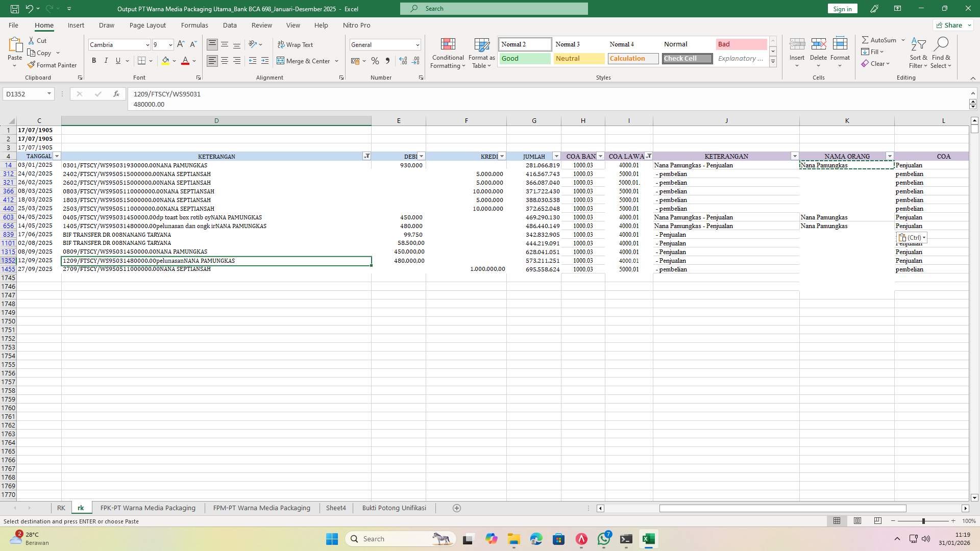Toggle Wrap Text on selected cell
The height and width of the screenshot is (551, 980).
pos(296,44)
